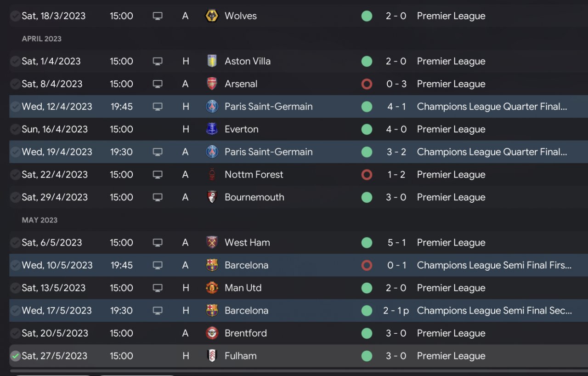Click the Brentford club badge
588x376 pixels.
[x=212, y=333]
